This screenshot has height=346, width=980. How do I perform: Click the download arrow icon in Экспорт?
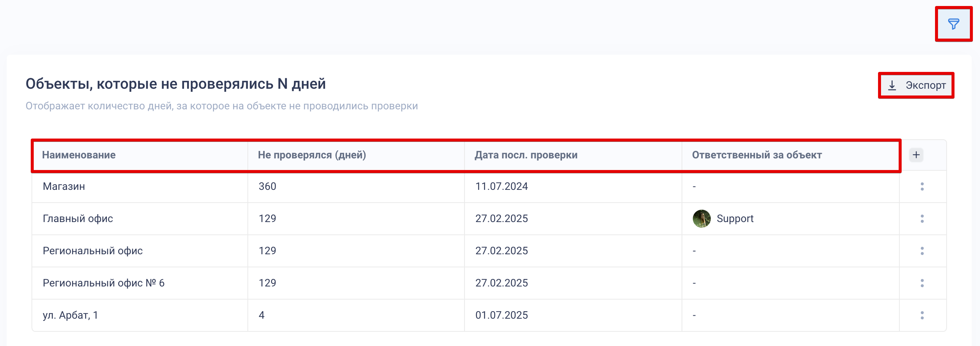892,85
